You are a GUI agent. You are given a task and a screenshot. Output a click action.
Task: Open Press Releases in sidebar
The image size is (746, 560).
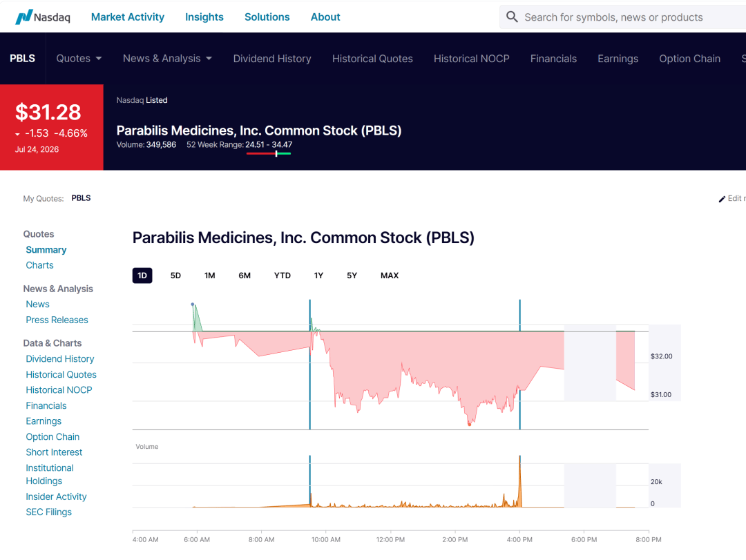[x=57, y=320]
